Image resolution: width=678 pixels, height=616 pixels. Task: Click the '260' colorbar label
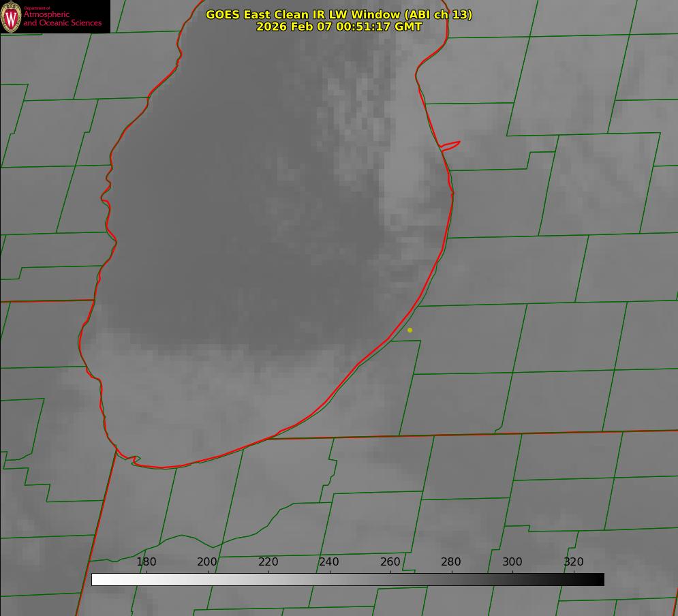click(390, 561)
